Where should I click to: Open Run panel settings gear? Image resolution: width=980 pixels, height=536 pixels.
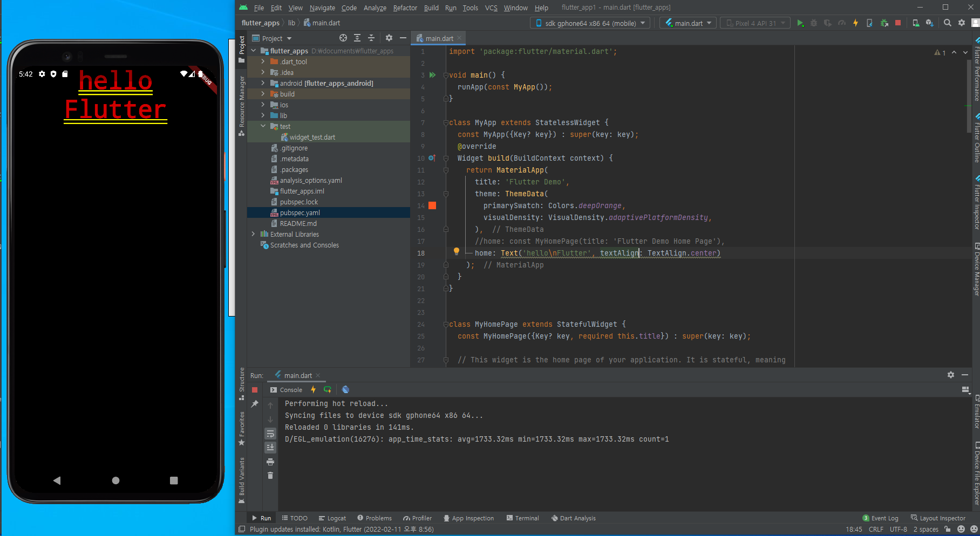click(x=951, y=375)
